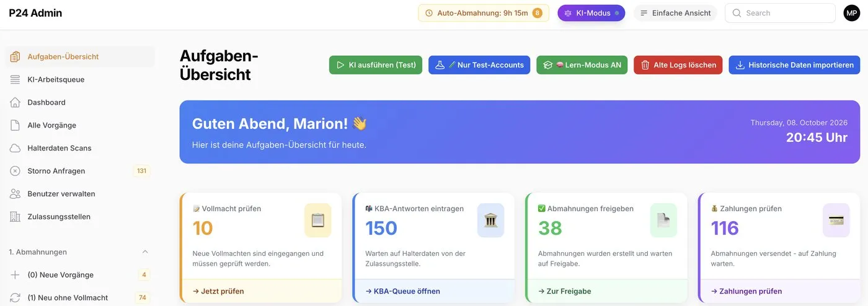Go to the Dashboard page
Image resolution: width=868 pixels, height=306 pixels.
[x=79, y=102]
